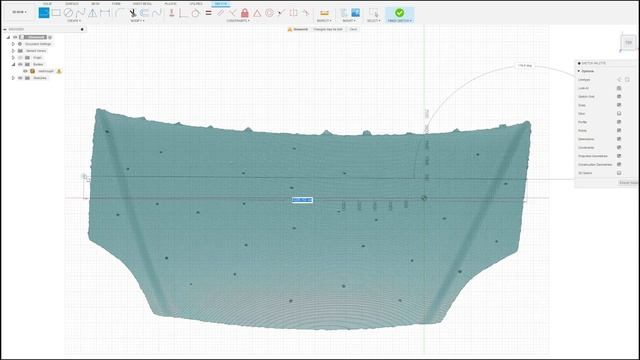Switch to the Solid tab
640x360 pixels.
[x=47, y=4]
